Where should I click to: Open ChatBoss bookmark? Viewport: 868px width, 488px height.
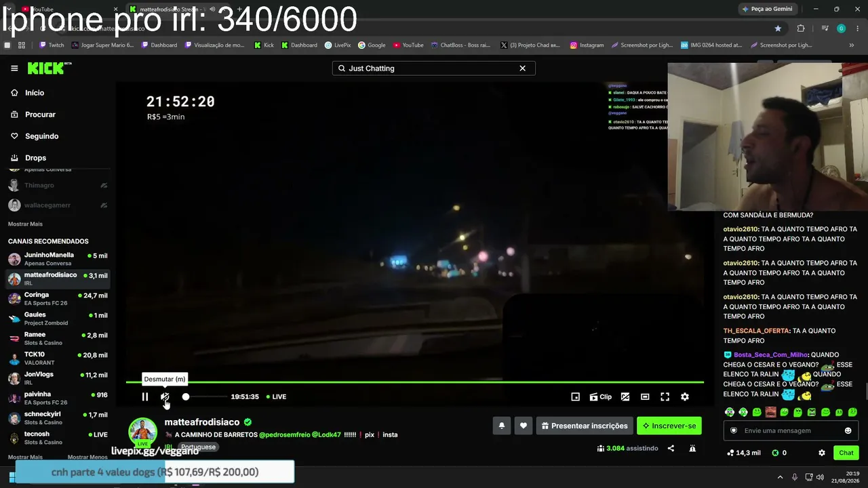click(460, 45)
